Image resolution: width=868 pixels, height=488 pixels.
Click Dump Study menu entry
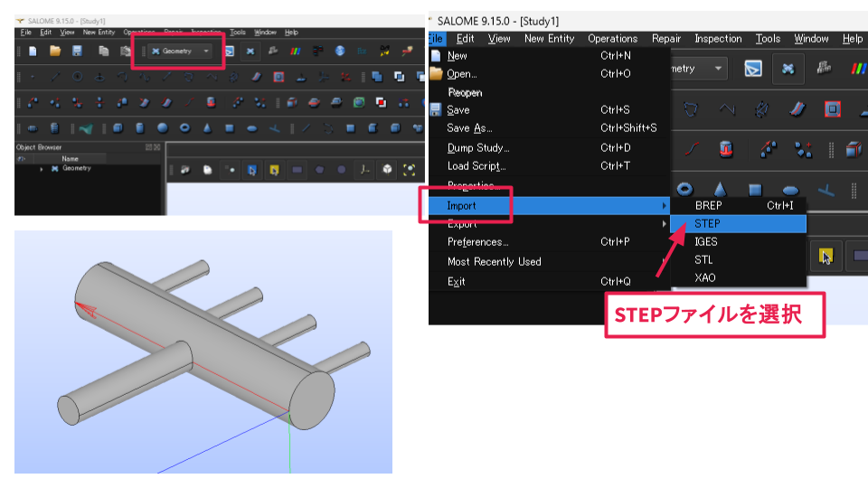[478, 147]
